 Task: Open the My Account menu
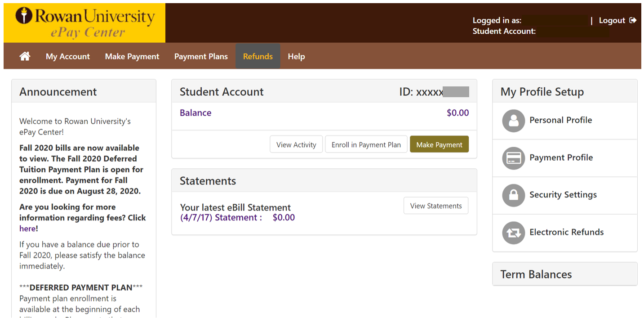point(68,56)
